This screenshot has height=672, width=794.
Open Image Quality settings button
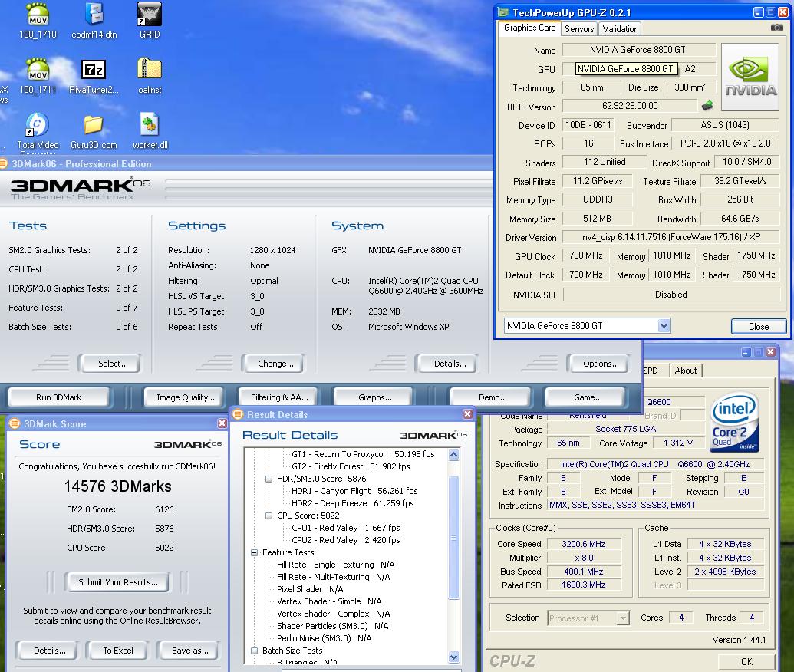tap(186, 397)
